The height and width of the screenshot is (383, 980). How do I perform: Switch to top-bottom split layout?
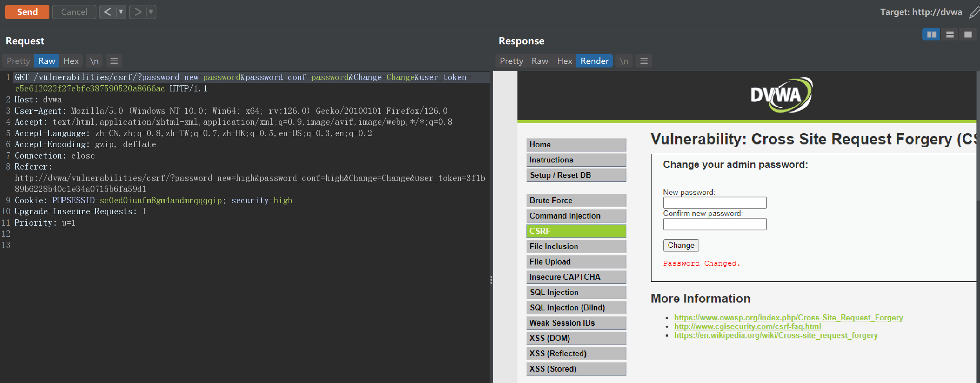click(950, 35)
